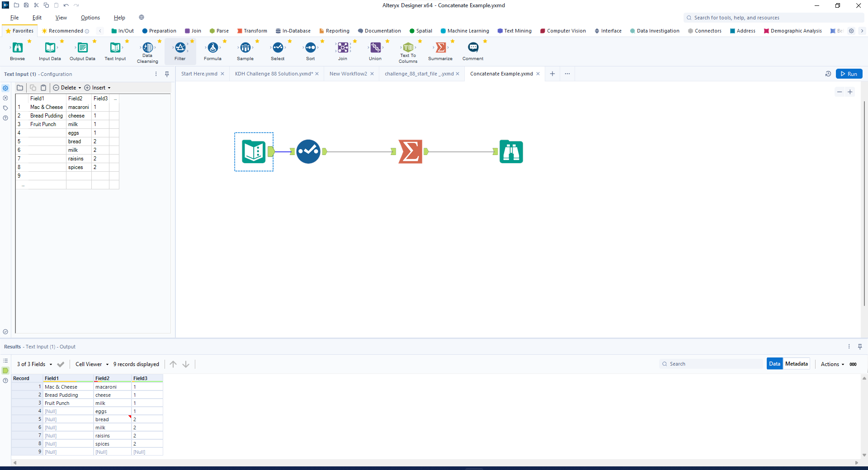The width and height of the screenshot is (868, 470).
Task: Switch to KDH Challenge 88 Solution tab
Action: click(x=274, y=74)
